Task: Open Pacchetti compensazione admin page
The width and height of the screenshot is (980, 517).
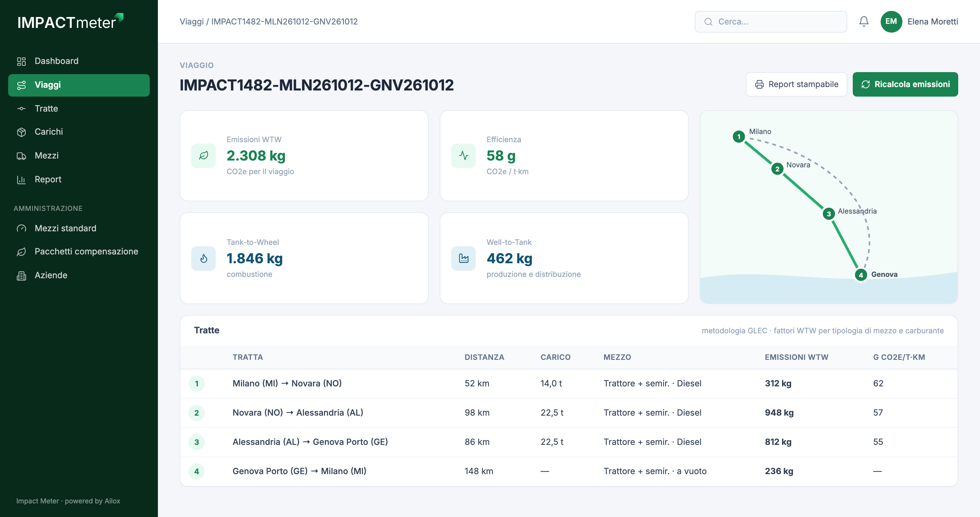Action: (79, 252)
